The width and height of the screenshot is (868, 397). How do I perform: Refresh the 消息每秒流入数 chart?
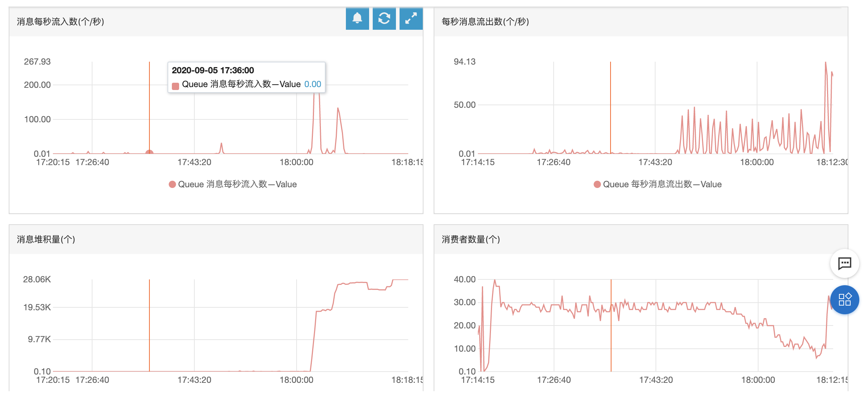click(x=385, y=19)
